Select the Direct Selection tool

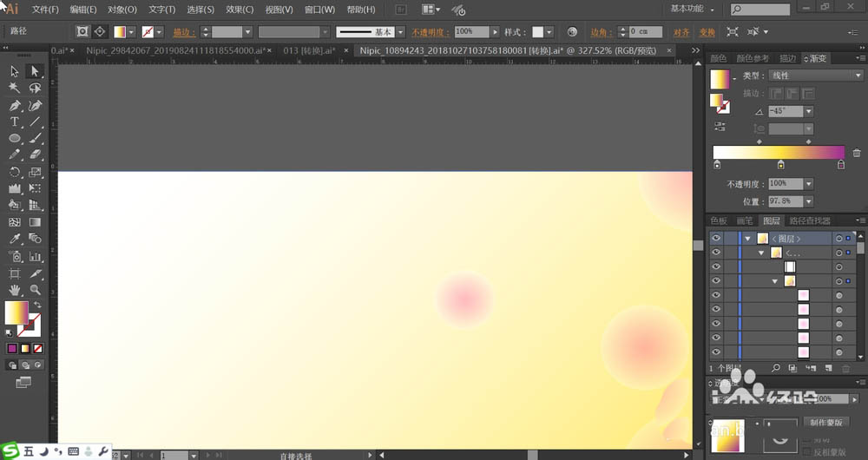(35, 71)
